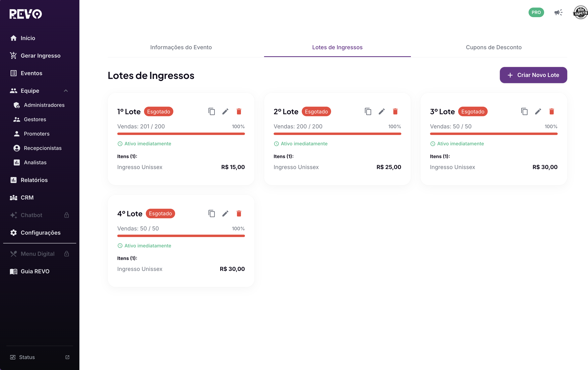Image resolution: width=588 pixels, height=370 pixels.
Task: Open the Beco Espeto profile avatar
Action: point(581,12)
